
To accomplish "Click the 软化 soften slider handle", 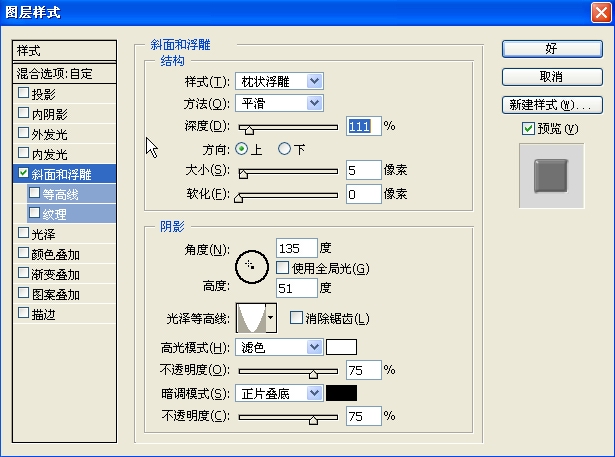I will click(238, 198).
